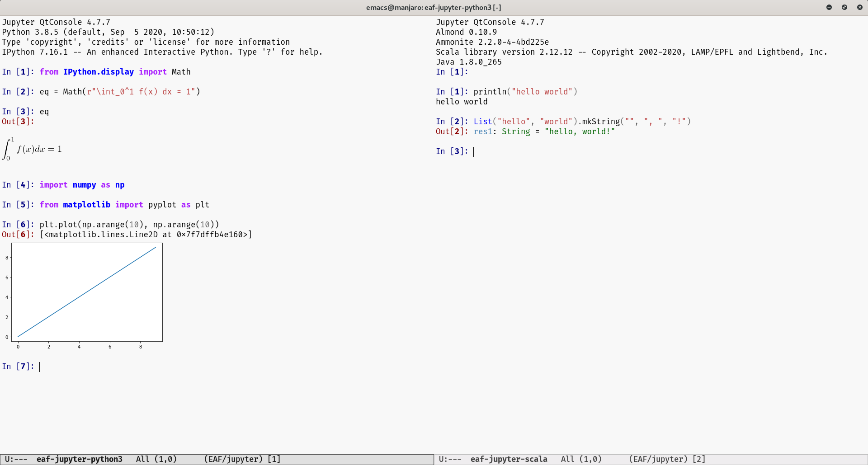Minimize the Emacs window

coord(829,7)
